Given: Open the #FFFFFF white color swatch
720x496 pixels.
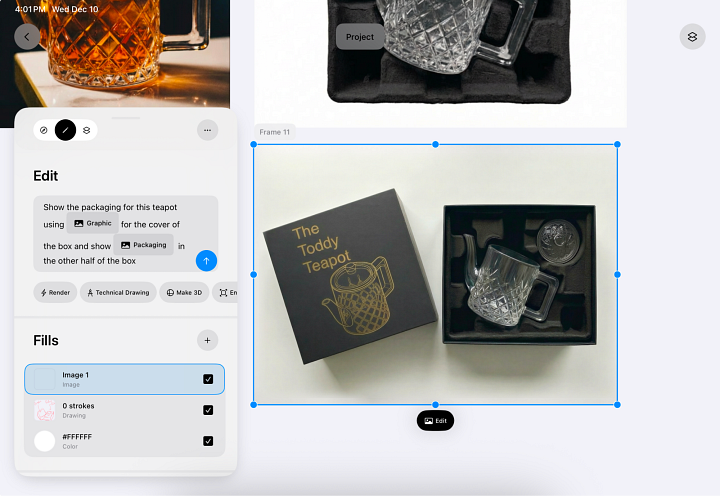Looking at the screenshot, I should pos(45,441).
